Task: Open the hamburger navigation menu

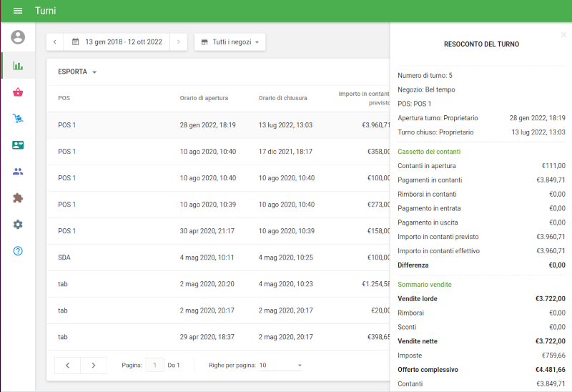Action: 18,11
